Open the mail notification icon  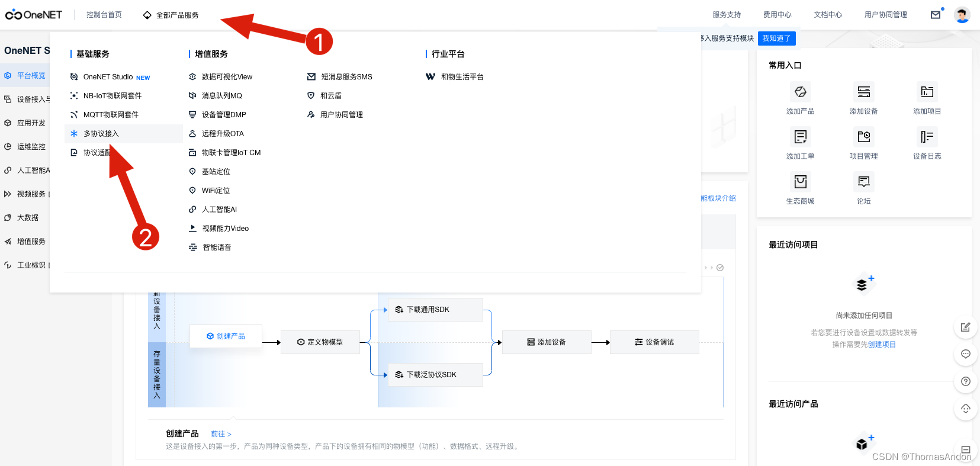click(x=936, y=15)
